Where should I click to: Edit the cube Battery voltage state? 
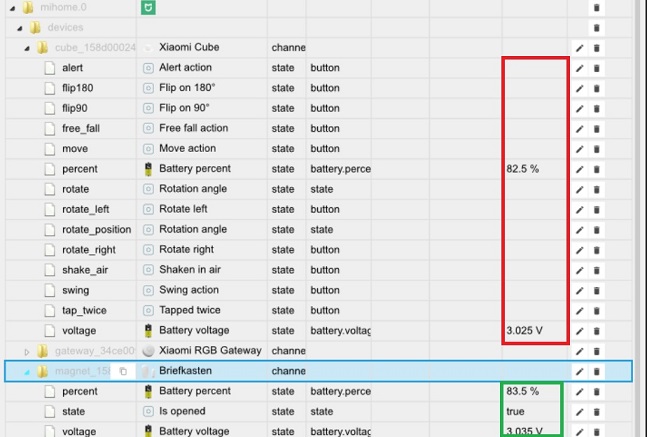pyautogui.click(x=580, y=331)
